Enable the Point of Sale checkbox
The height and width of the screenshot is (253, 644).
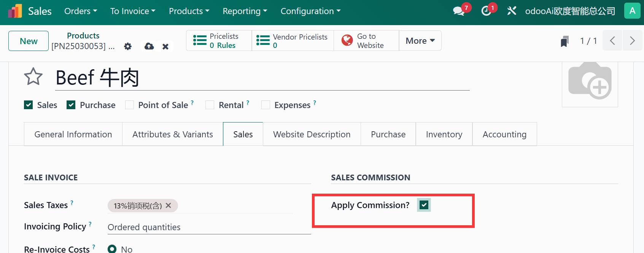[130, 105]
